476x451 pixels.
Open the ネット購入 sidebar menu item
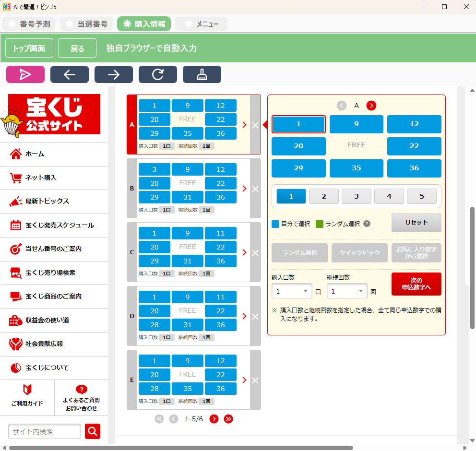click(54, 178)
